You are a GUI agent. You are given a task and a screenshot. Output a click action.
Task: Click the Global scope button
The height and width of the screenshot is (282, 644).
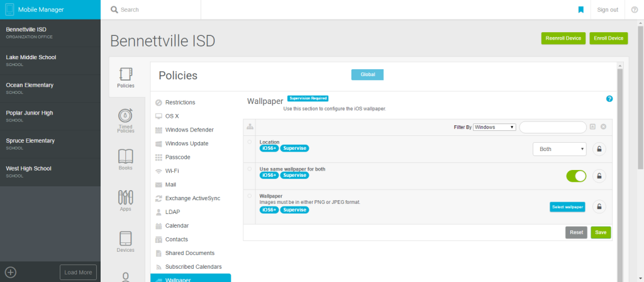pyautogui.click(x=367, y=74)
